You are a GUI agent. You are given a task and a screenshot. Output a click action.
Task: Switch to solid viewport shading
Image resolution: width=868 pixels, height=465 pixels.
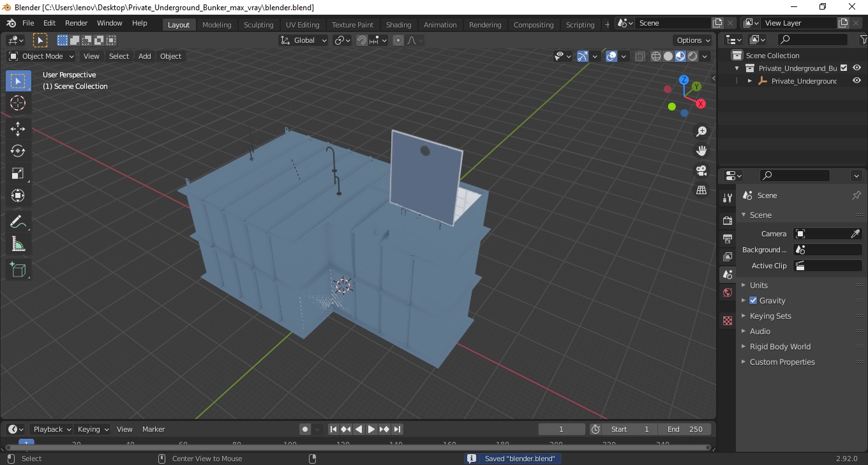point(668,56)
